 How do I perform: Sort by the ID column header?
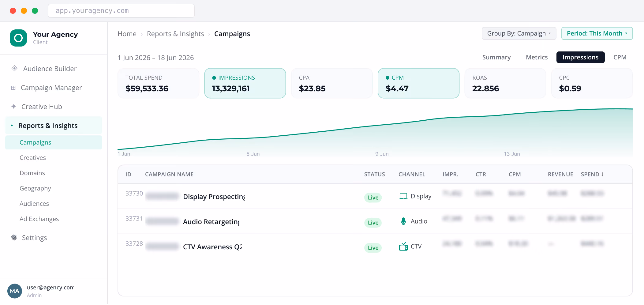tap(128, 174)
